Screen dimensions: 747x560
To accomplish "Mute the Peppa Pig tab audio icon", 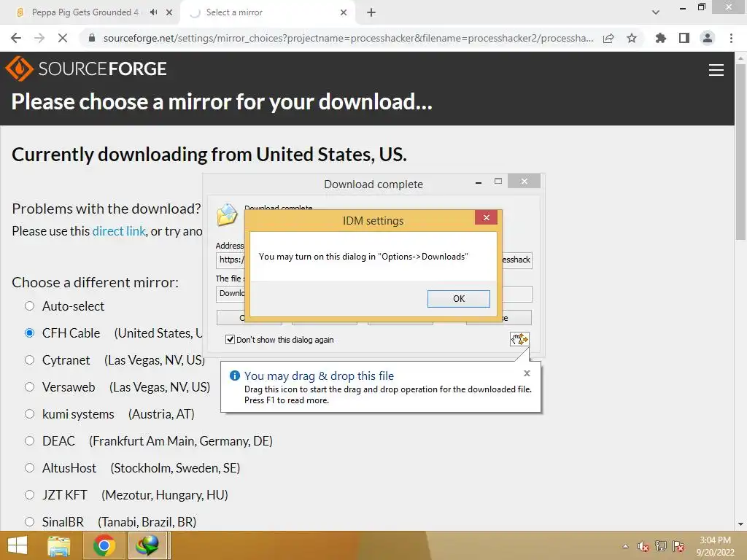I will click(x=153, y=12).
